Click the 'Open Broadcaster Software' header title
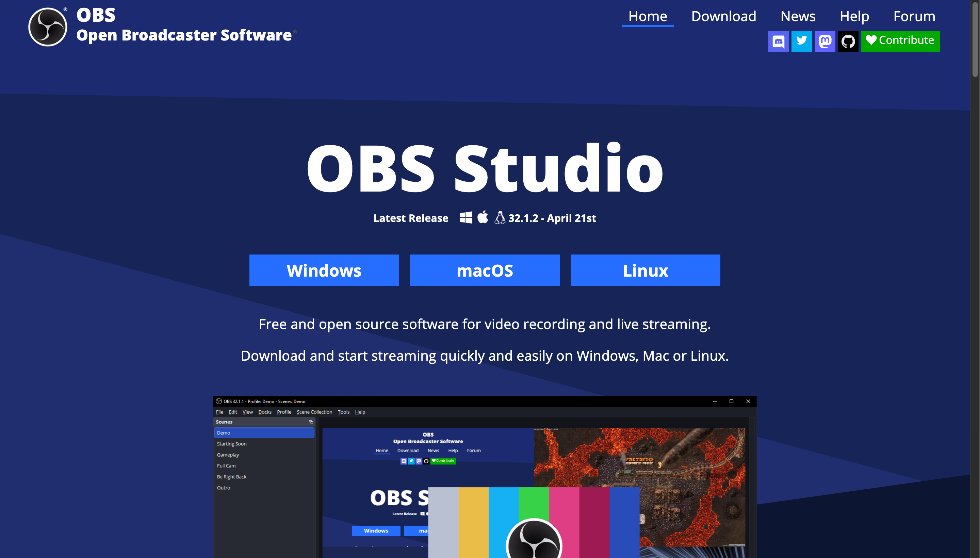The width and height of the screenshot is (980, 558). click(184, 35)
